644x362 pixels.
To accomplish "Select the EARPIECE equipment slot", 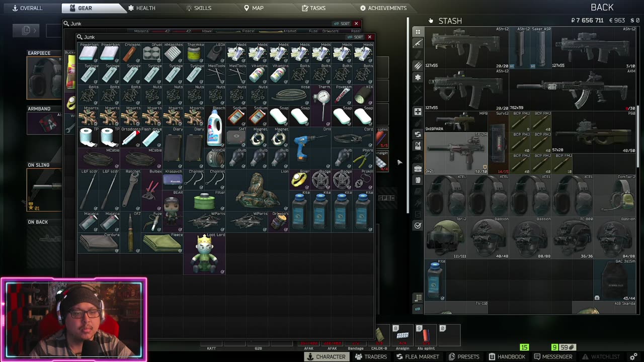I will (x=44, y=78).
